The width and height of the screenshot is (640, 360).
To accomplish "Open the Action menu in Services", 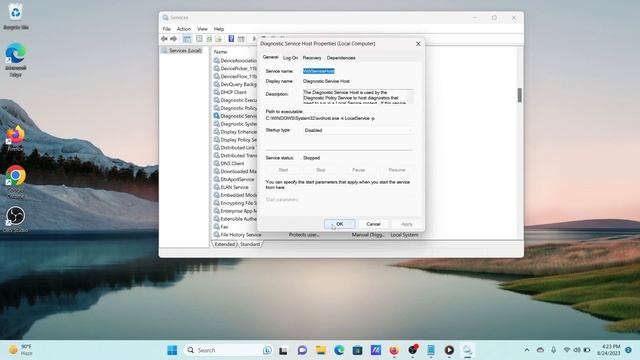I will coord(184,29).
